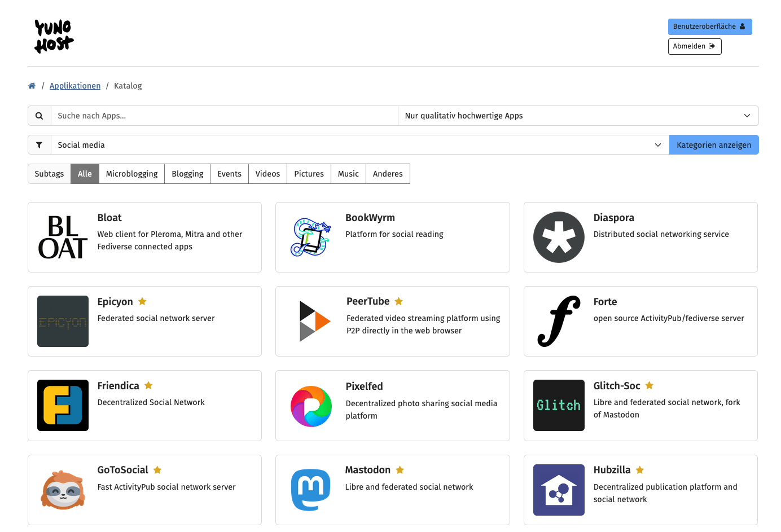Click the filter funnel icon
The height and width of the screenshot is (532, 781).
tap(40, 145)
